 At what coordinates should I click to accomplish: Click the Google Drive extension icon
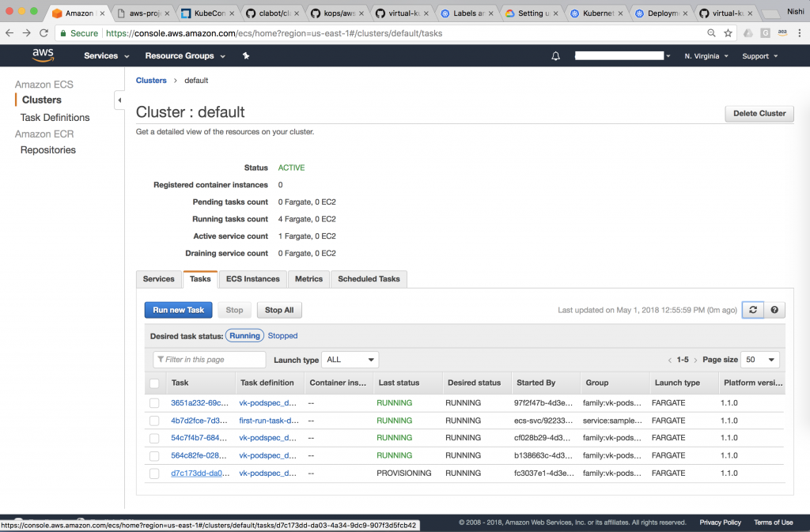(x=748, y=33)
